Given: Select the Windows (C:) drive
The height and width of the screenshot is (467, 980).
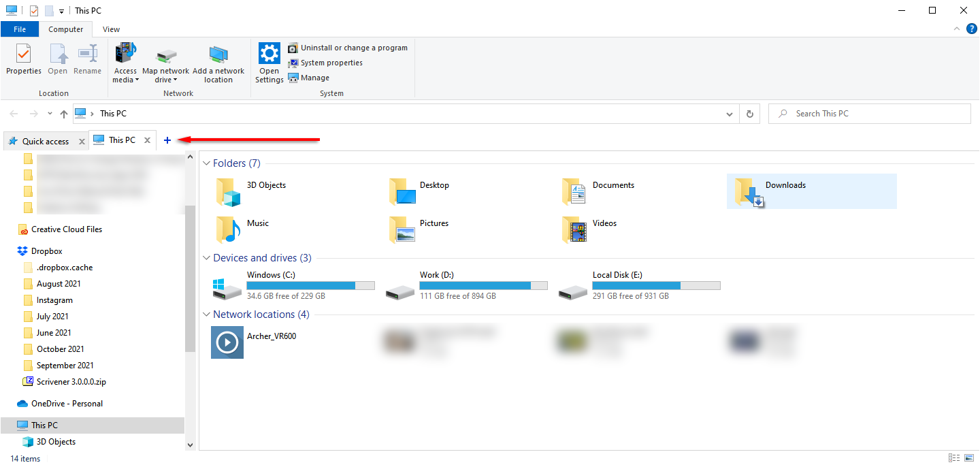Looking at the screenshot, I should (x=295, y=286).
